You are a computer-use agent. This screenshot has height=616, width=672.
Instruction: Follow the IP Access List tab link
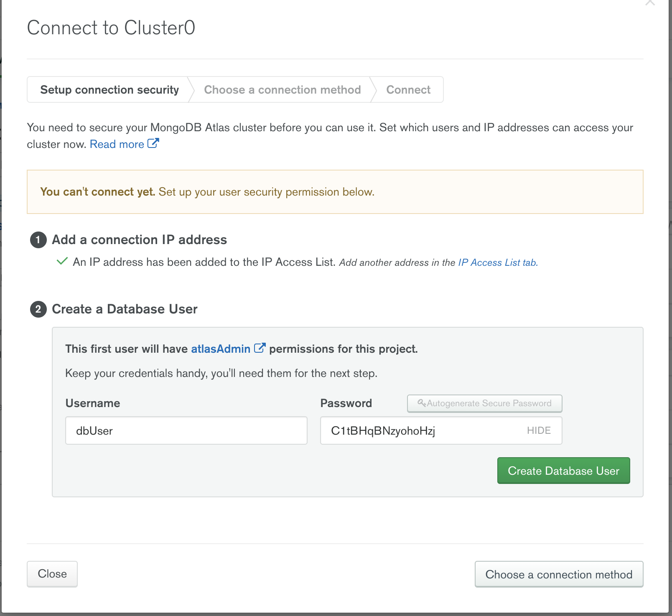pos(498,262)
